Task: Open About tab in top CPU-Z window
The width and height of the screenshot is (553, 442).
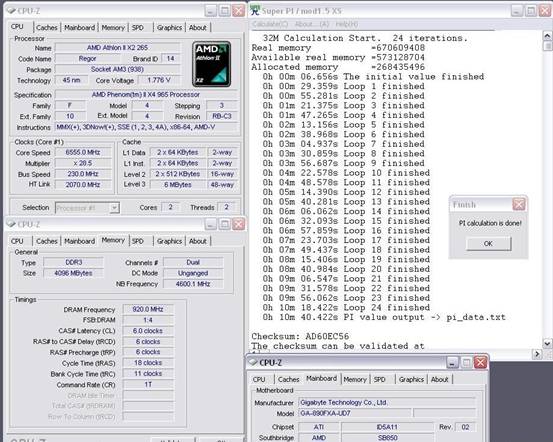Action: (x=198, y=28)
